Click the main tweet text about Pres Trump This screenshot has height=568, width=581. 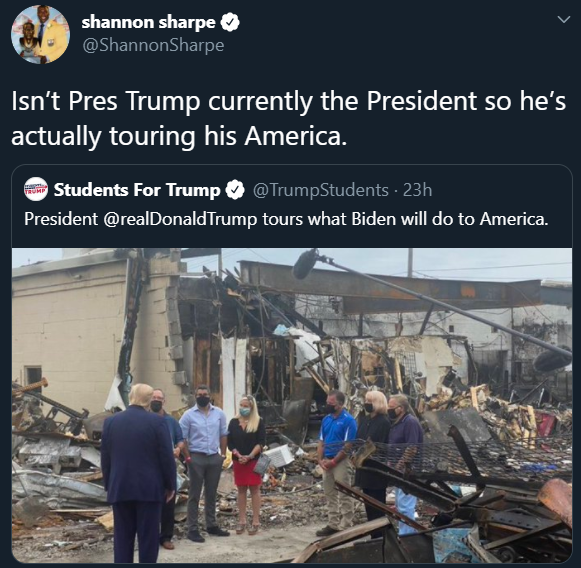[x=289, y=118]
